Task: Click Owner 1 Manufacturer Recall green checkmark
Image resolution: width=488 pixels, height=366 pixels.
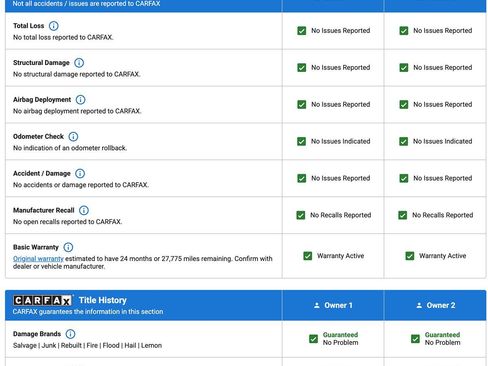Action: (301, 215)
